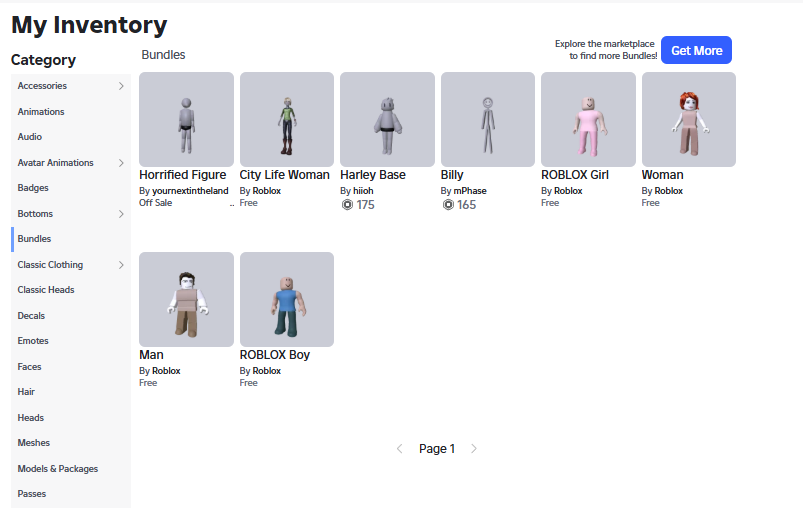Open Roblox creator link under Man

pos(166,371)
